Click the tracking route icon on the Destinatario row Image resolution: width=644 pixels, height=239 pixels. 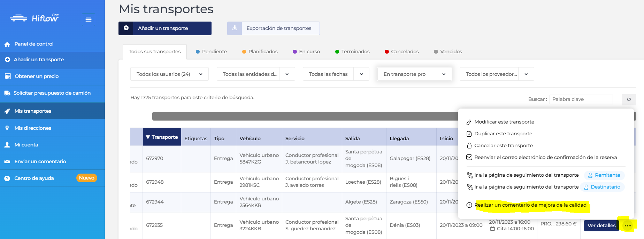click(x=470, y=187)
